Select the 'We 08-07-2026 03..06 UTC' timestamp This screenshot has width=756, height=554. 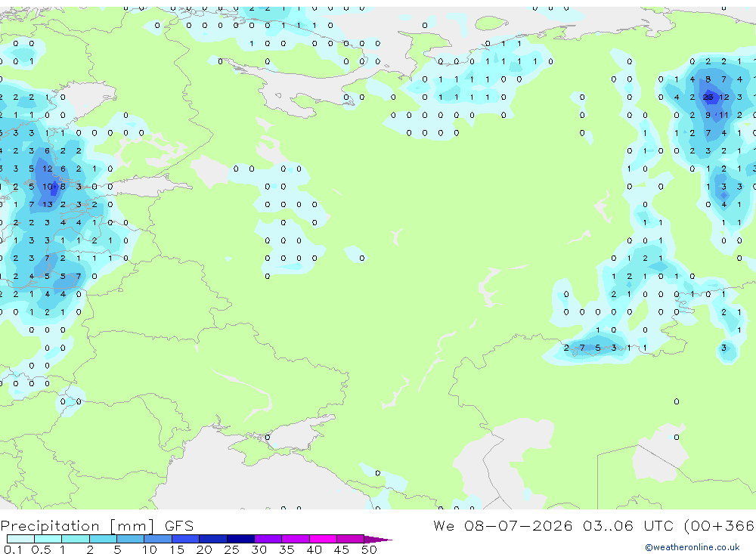click(x=553, y=525)
